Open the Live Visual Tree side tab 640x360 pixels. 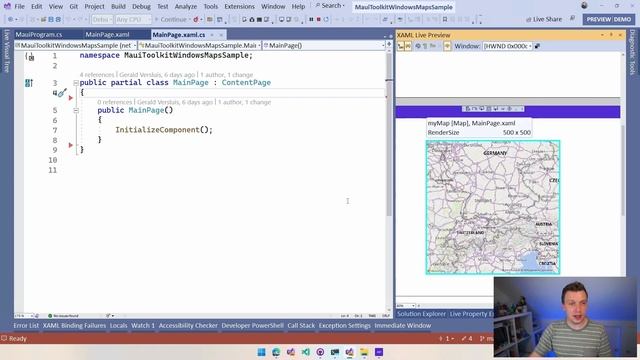(7, 51)
